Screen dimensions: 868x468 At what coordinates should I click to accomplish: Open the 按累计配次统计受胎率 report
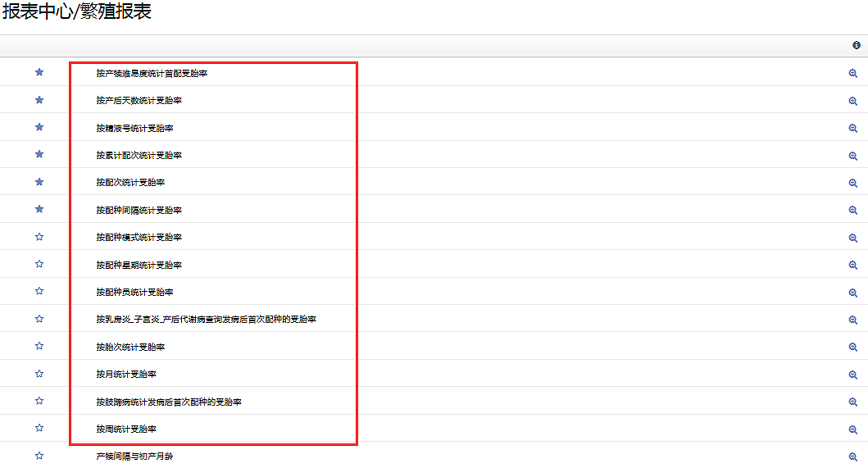click(x=139, y=156)
